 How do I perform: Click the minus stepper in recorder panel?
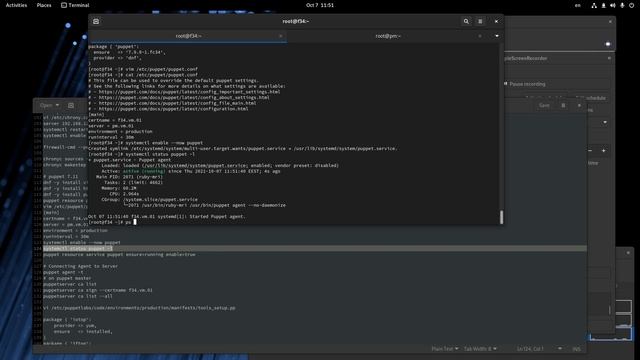(590, 151)
